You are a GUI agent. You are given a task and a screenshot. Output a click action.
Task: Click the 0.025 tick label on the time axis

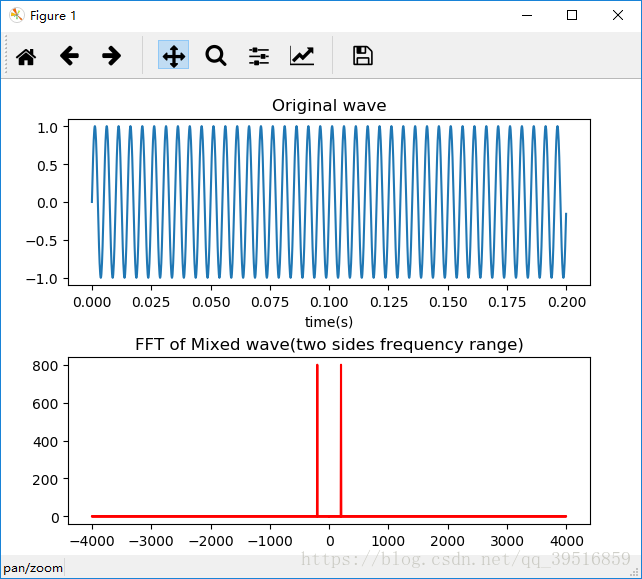151,302
